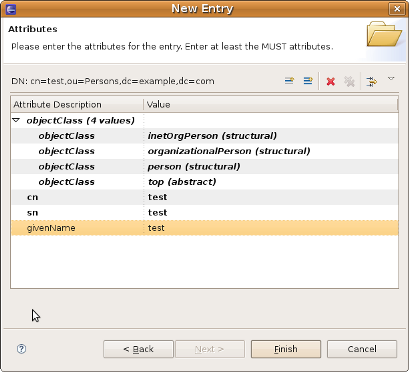Screen dimensions: 409x372
Task: Click the Finish button
Action: (x=286, y=349)
